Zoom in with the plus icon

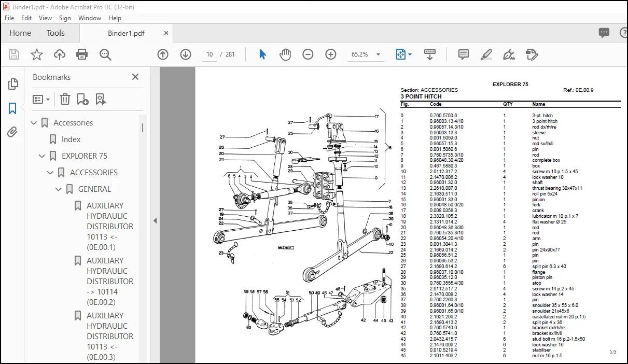coord(331,54)
